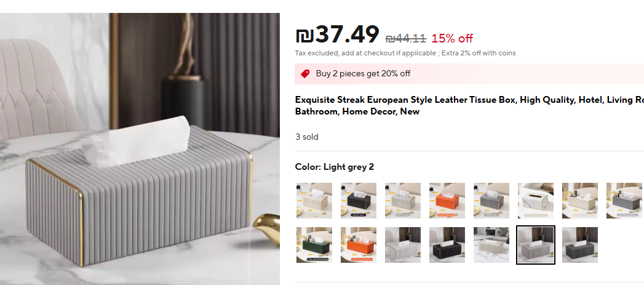Choose the black ribbed tissue box variant

tap(447, 245)
